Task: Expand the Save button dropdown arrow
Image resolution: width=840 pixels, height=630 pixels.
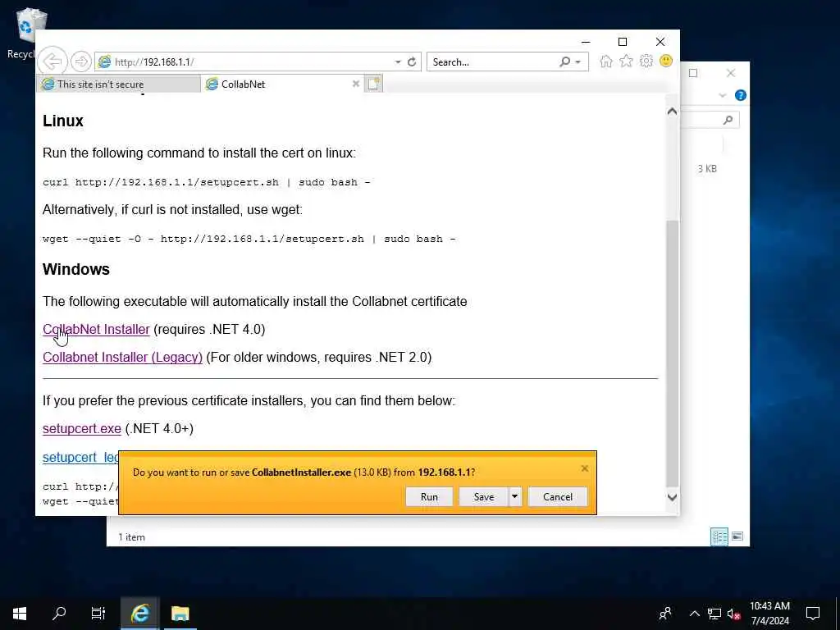Action: tap(515, 496)
